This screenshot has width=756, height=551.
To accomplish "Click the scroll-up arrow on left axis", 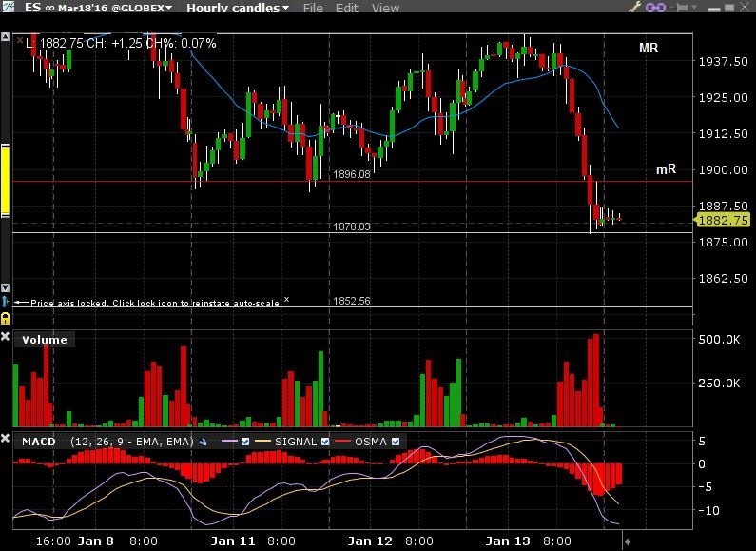I will [5, 40].
